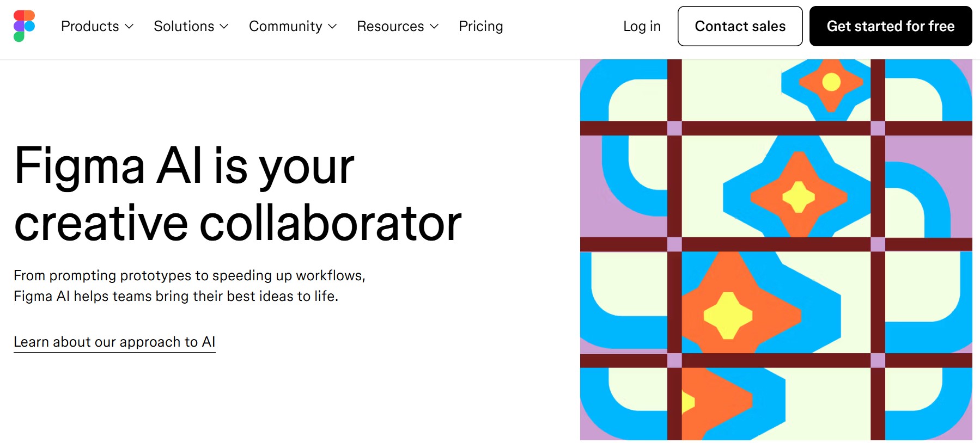Click the Contact sales button
980x443 pixels.
[740, 26]
